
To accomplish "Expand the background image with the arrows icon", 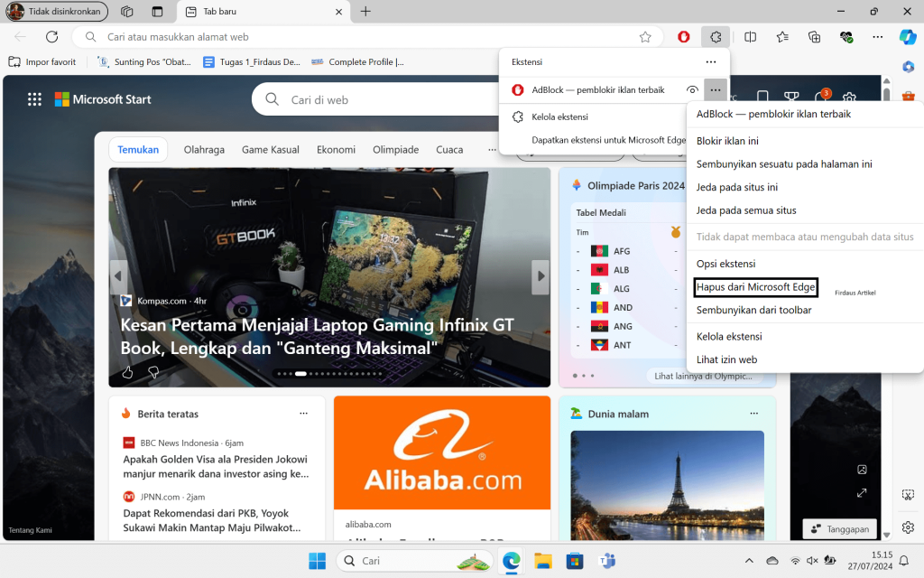I will pyautogui.click(x=862, y=492).
